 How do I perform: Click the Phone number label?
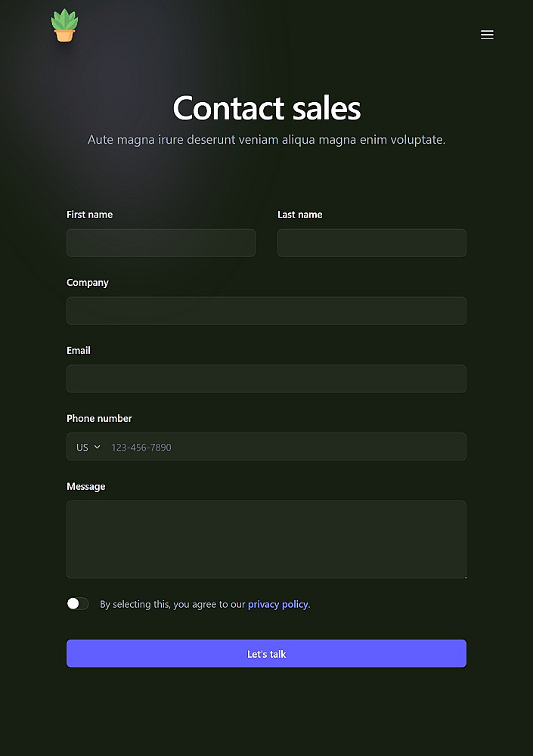click(99, 419)
